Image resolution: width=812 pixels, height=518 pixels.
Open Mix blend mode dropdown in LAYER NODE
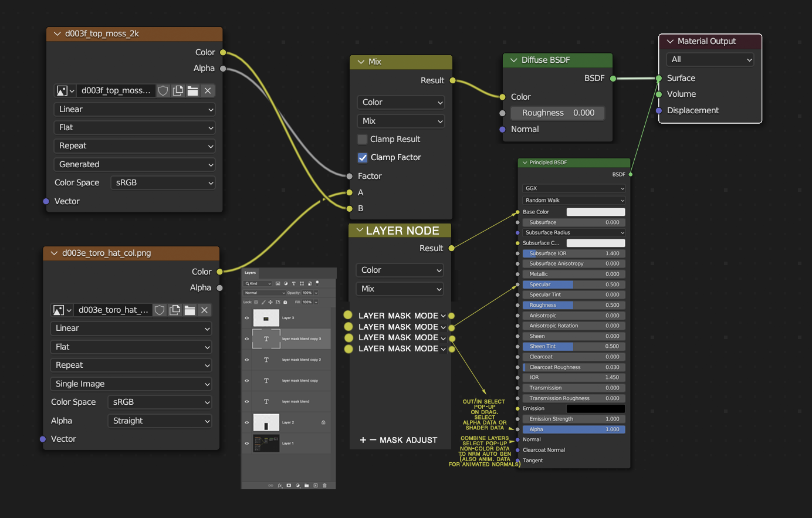[x=400, y=289]
